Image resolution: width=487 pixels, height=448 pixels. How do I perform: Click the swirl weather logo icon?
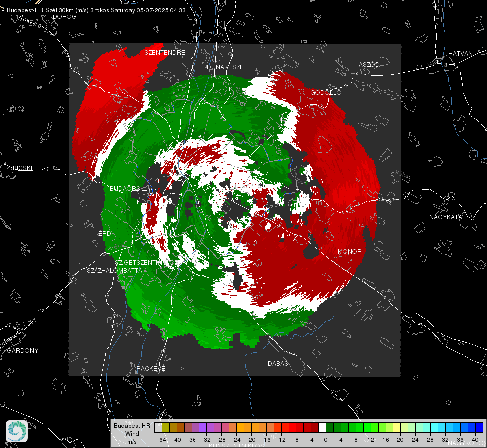click(17, 431)
